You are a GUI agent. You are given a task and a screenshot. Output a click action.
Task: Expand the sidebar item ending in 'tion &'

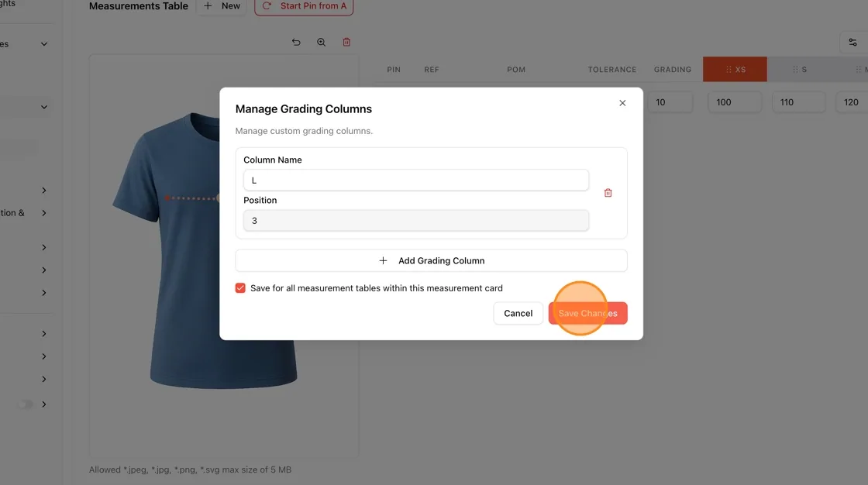coord(43,212)
